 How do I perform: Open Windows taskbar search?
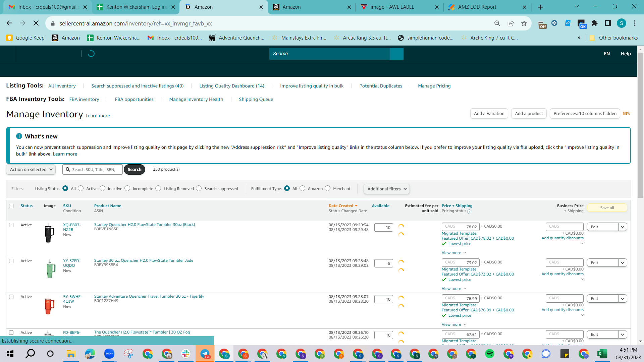(x=30, y=354)
